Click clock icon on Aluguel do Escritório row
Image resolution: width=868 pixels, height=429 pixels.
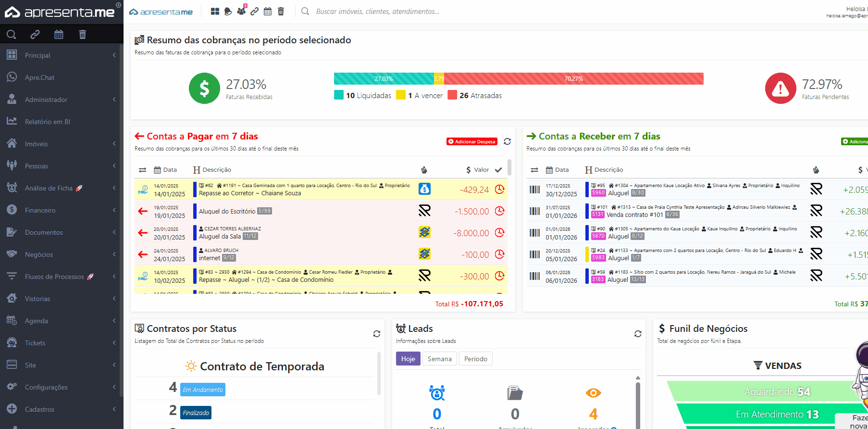pos(500,211)
